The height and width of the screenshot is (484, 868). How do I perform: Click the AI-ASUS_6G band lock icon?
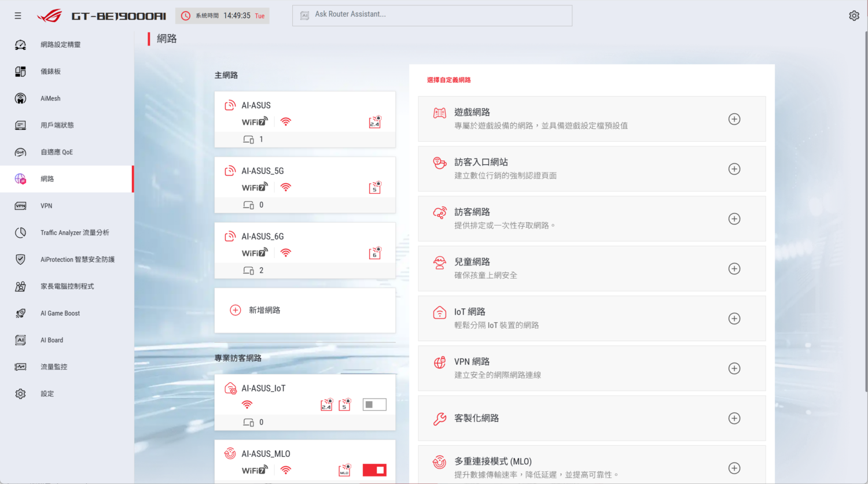click(x=375, y=253)
